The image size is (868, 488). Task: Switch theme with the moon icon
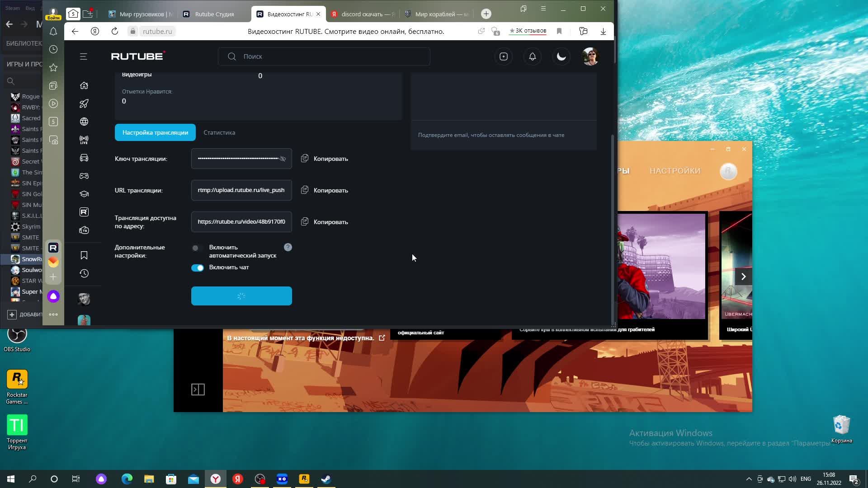click(561, 56)
